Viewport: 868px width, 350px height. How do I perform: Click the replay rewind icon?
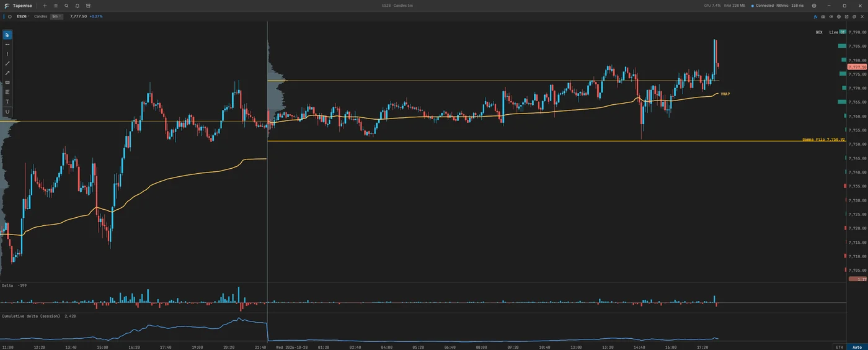coord(831,17)
